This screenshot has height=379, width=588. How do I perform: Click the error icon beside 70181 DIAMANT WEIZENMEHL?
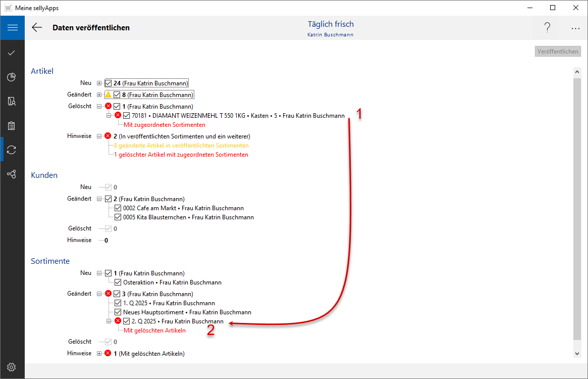click(118, 115)
